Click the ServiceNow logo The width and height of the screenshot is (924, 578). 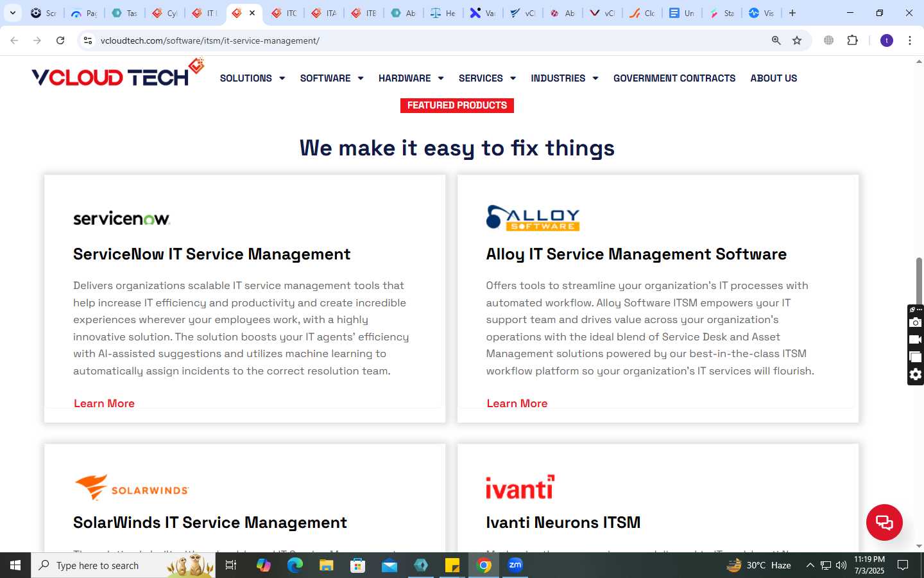coord(121,218)
